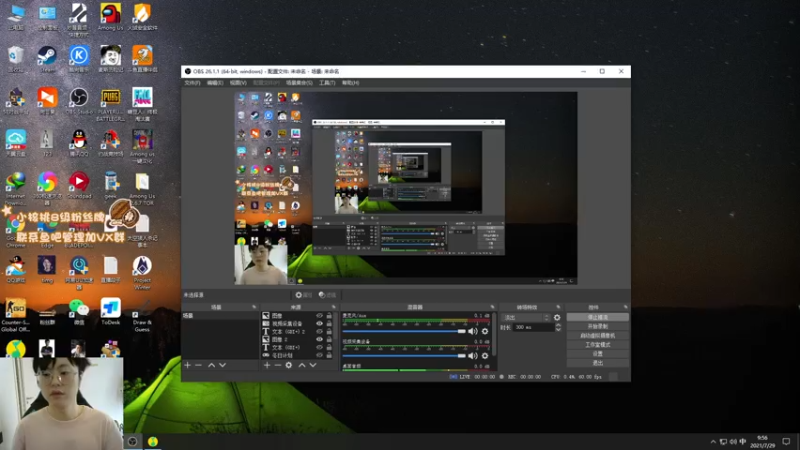Remove selected source with minus icon
This screenshot has width=800, height=450.
(x=278, y=365)
